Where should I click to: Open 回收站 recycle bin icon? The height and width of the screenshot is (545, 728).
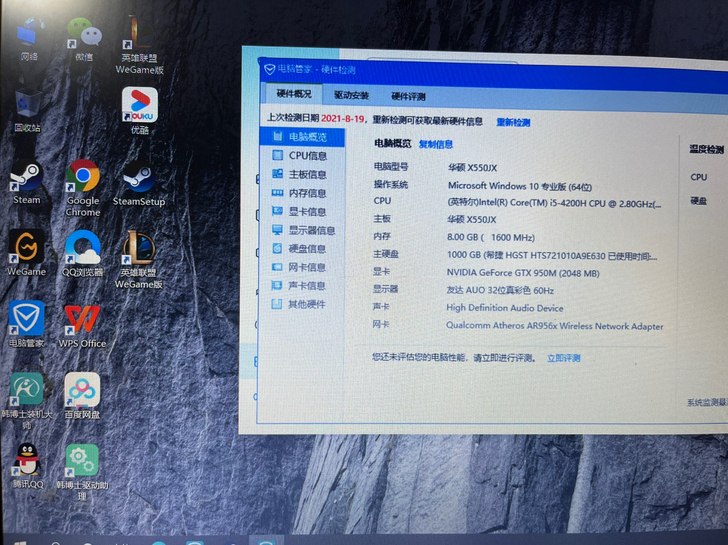[x=28, y=110]
